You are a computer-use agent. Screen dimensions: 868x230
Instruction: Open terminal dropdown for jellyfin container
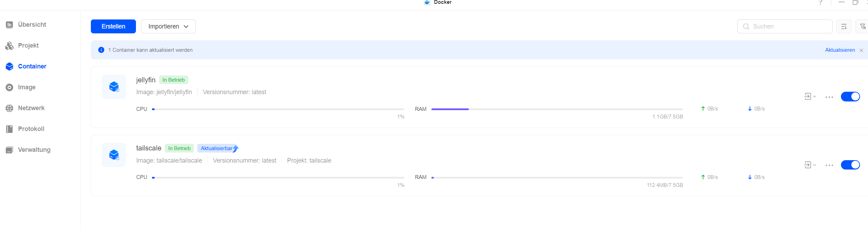[810, 97]
